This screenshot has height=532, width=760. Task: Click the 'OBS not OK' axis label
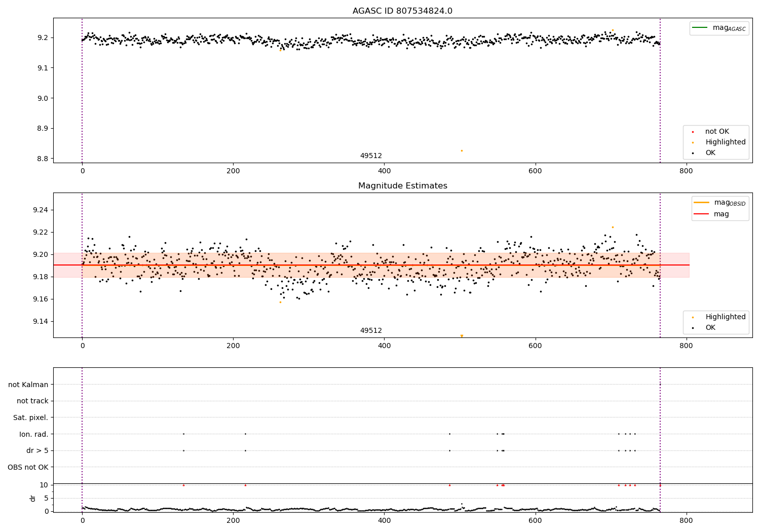[28, 467]
